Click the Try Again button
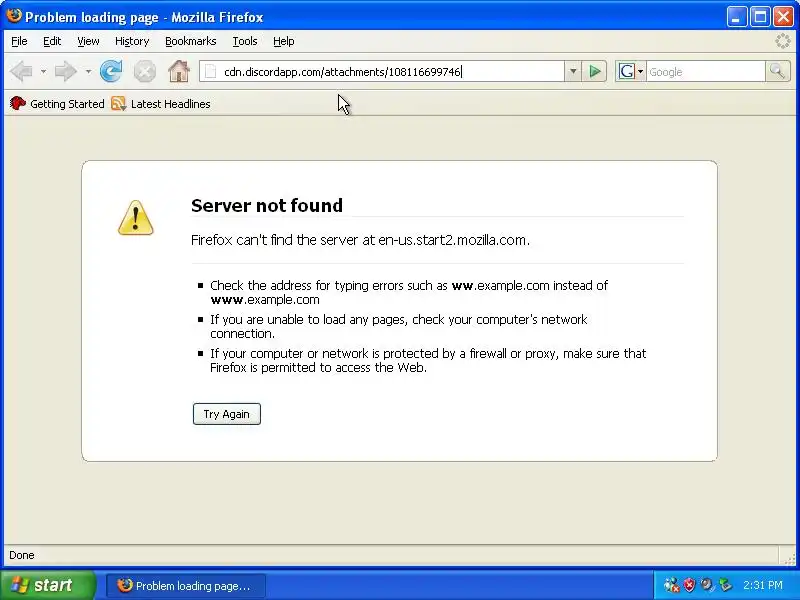The height and width of the screenshot is (600, 800). [x=227, y=414]
